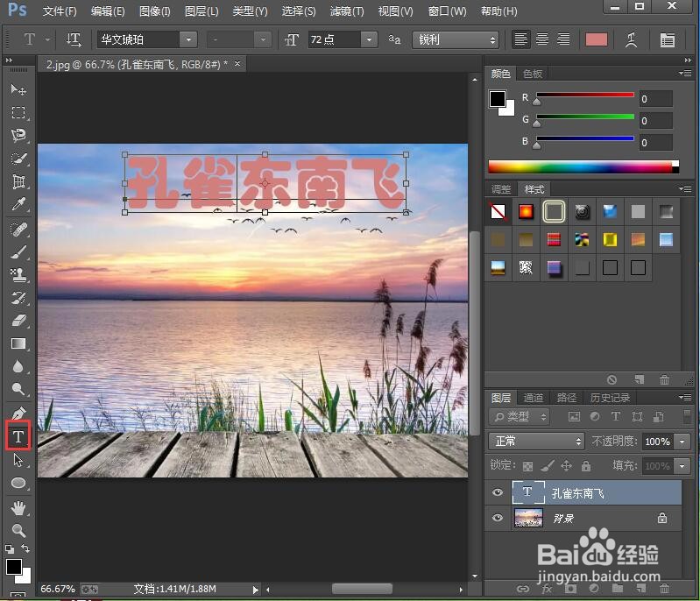Viewport: 700px width, 601px height.
Task: Toggle lock image pixels
Action: click(548, 466)
